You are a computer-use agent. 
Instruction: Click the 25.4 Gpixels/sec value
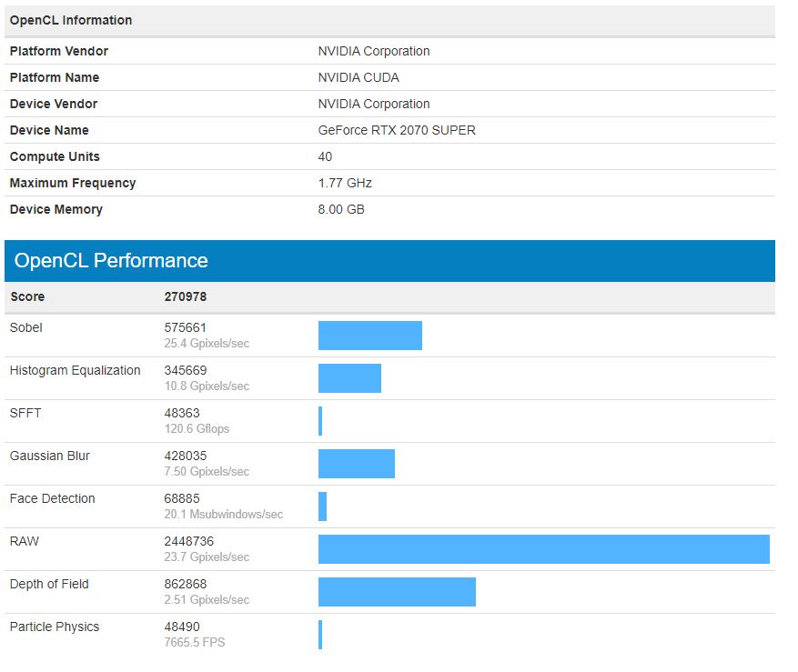coord(207,344)
